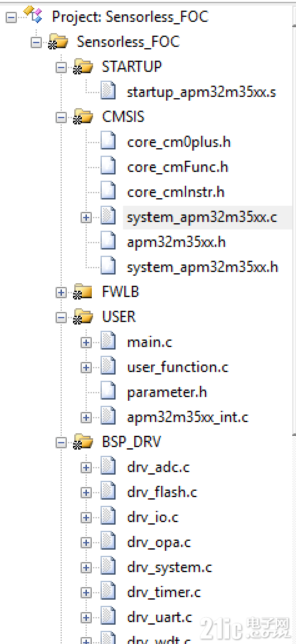Click the startup_apm32m35xx.s file icon
Screen dimensions: 296x644
(x=108, y=91)
